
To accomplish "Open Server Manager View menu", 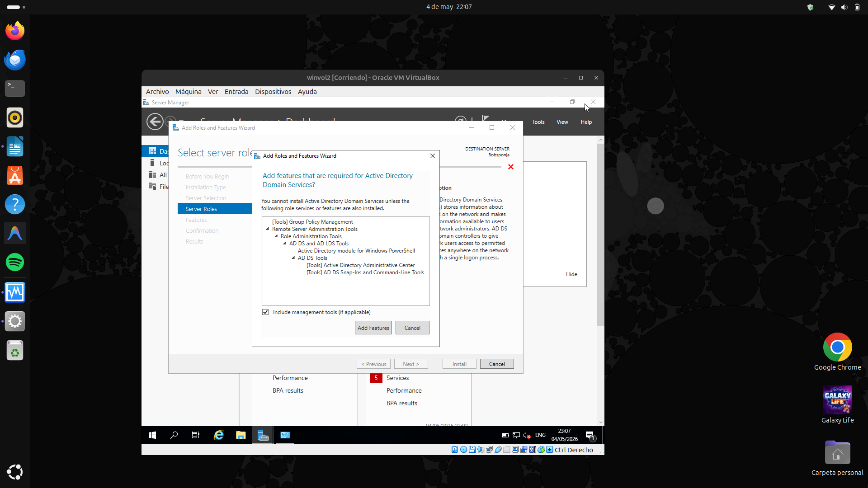I will click(562, 122).
